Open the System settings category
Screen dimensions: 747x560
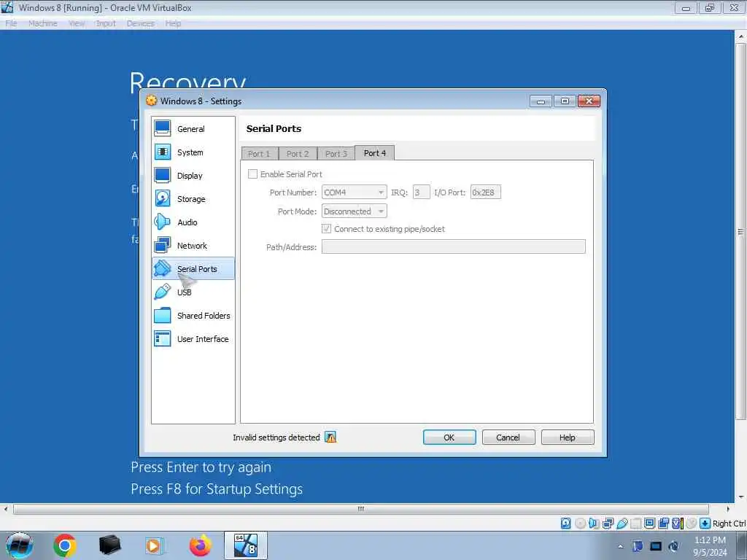193,152
